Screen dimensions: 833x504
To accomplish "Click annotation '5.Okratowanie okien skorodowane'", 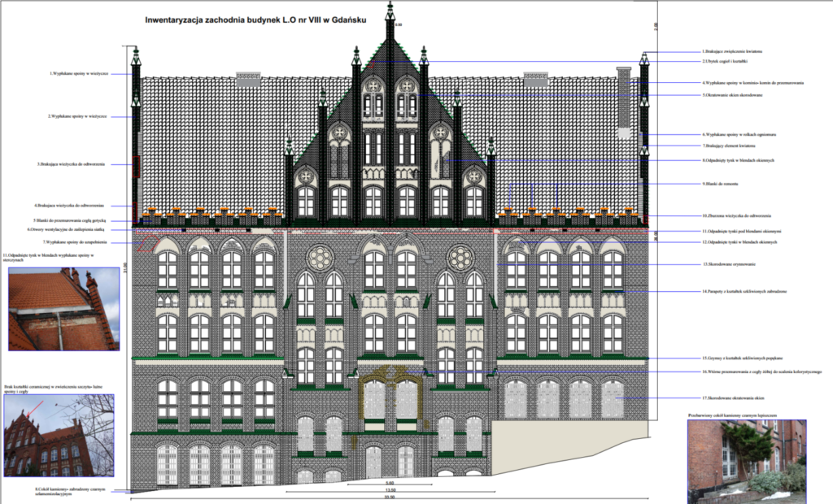I will point(732,95).
